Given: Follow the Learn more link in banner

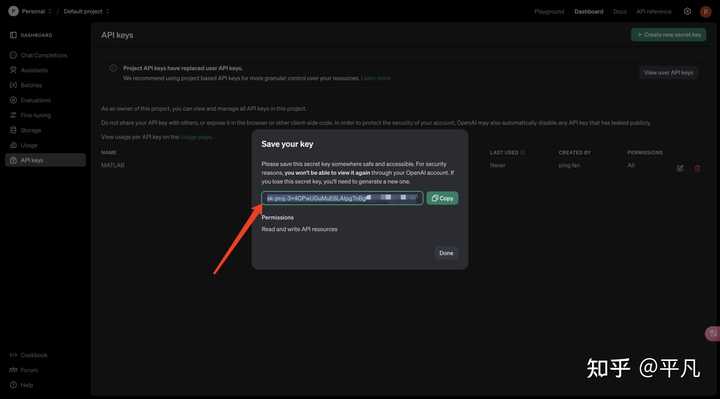Looking at the screenshot, I should [x=376, y=78].
